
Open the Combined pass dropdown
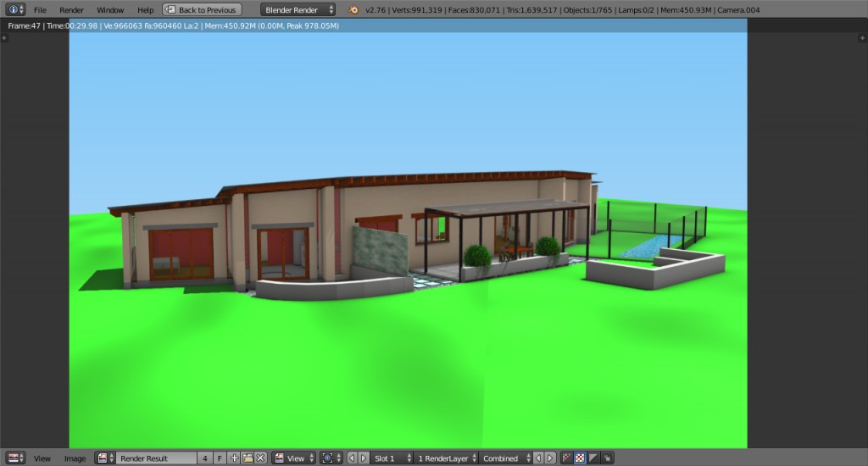[505, 458]
